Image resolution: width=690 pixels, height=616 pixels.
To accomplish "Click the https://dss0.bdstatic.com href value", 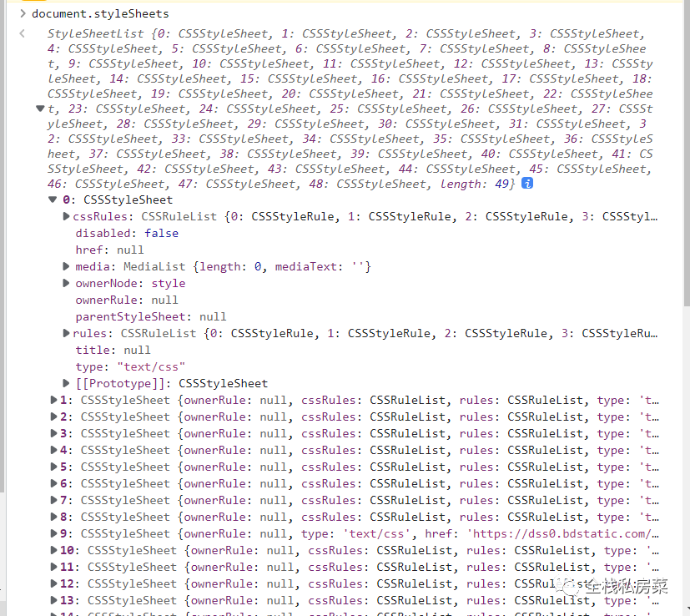I will tap(563, 534).
